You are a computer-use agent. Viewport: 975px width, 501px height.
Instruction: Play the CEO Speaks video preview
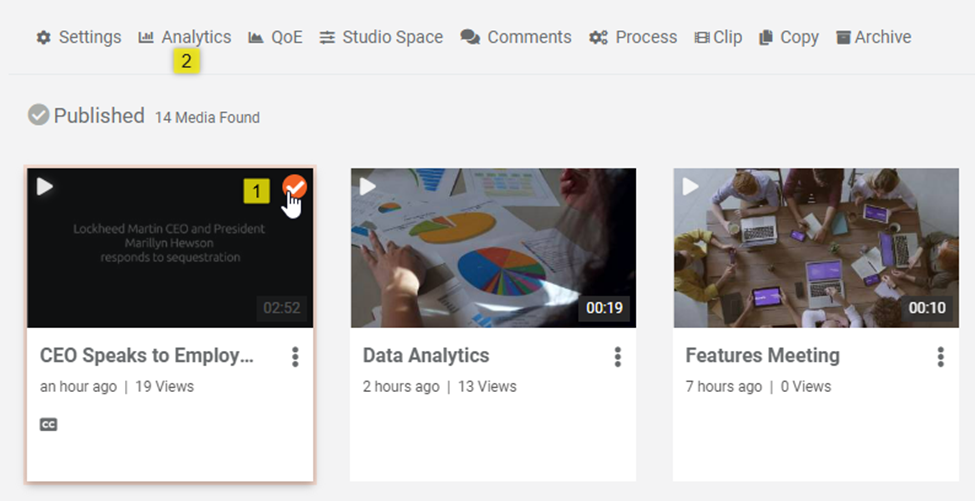[x=45, y=187]
